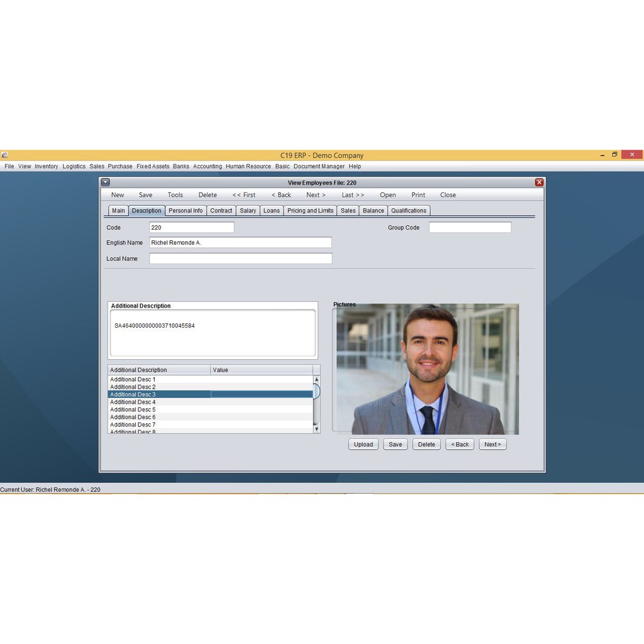This screenshot has width=644, height=644.
Task: Switch to the Salary tab
Action: [248, 211]
